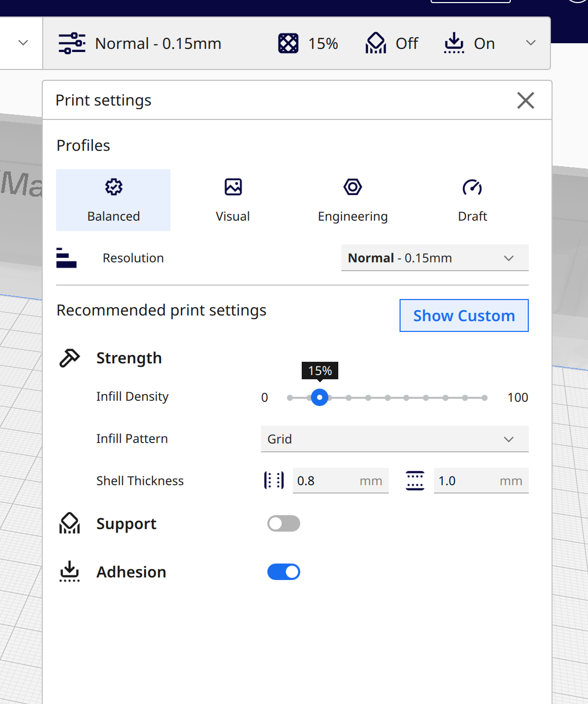Click the adhesion On icon in header
Screen dimensions: 588x704
(454, 43)
